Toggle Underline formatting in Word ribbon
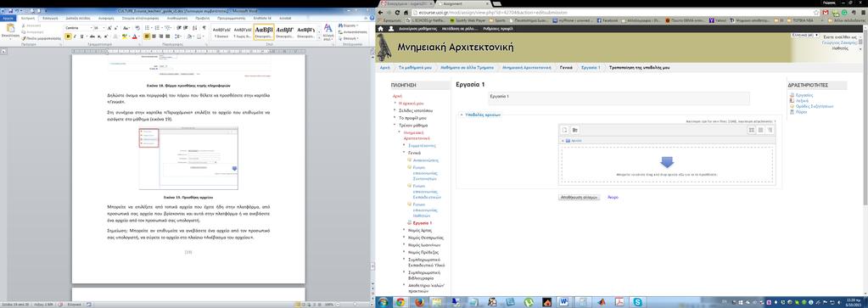The height and width of the screenshot is (308, 868). [81, 36]
